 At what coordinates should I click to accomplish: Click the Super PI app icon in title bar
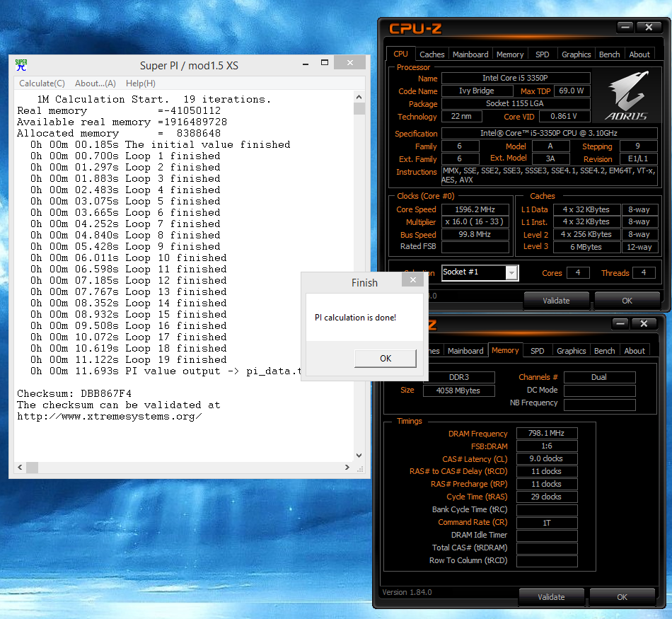[21, 65]
